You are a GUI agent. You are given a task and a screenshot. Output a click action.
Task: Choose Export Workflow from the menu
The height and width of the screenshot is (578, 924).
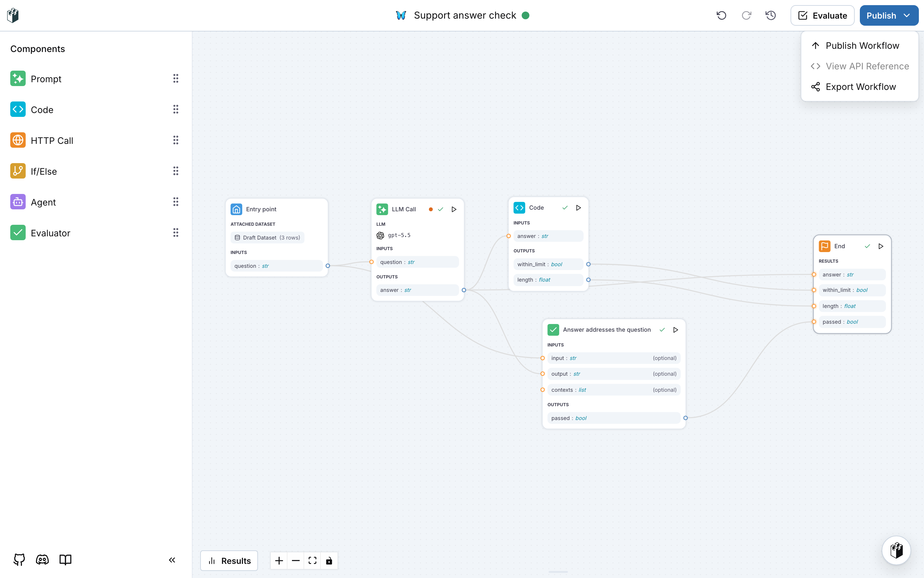point(860,87)
